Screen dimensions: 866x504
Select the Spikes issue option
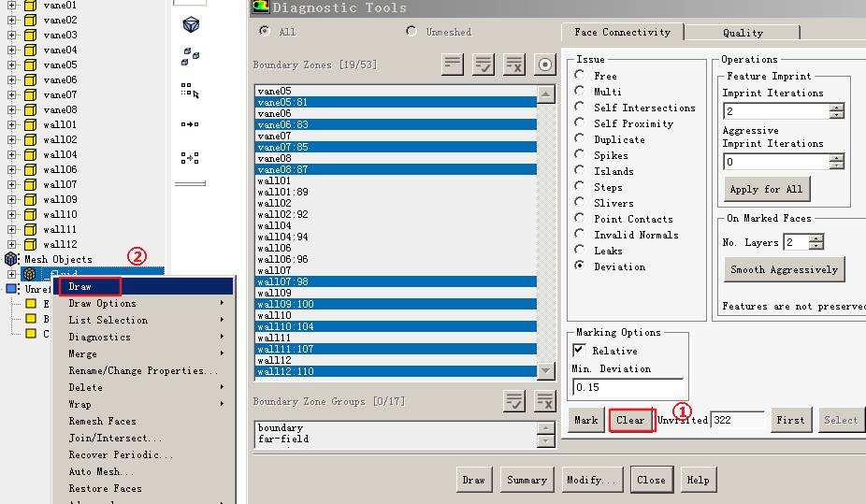tap(579, 154)
